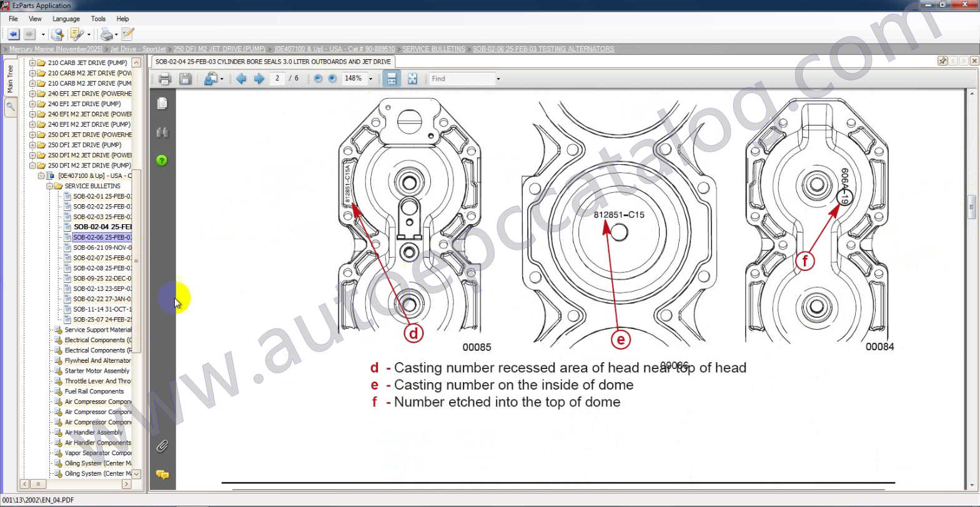The image size is (980, 507).
Task: Open the attachments paperclip panel
Action: [x=162, y=446]
